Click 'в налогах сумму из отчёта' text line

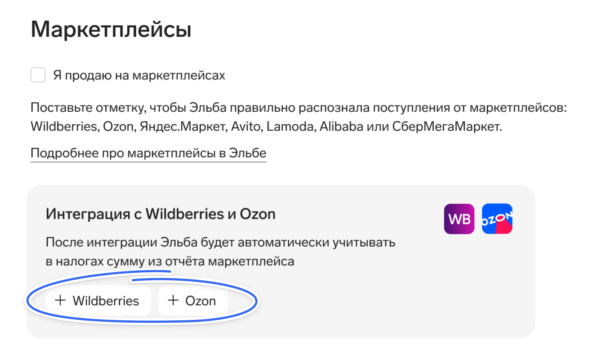(170, 261)
